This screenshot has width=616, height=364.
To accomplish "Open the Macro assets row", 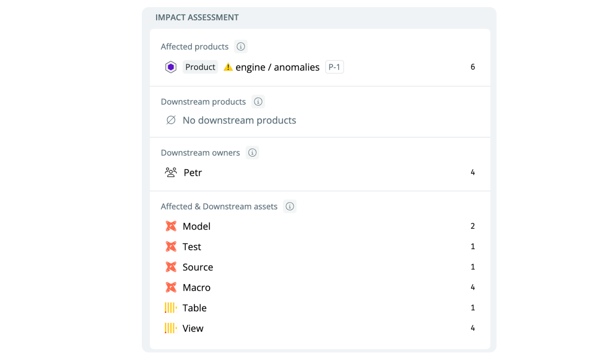I will point(320,287).
